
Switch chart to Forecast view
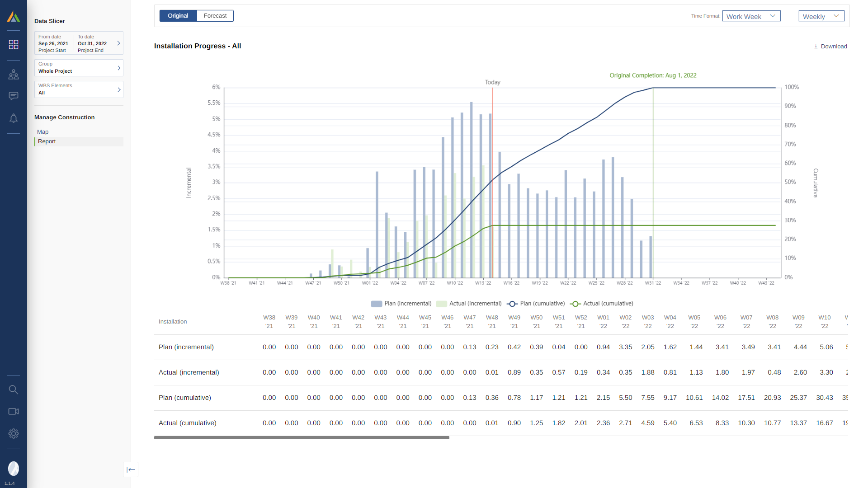(215, 16)
